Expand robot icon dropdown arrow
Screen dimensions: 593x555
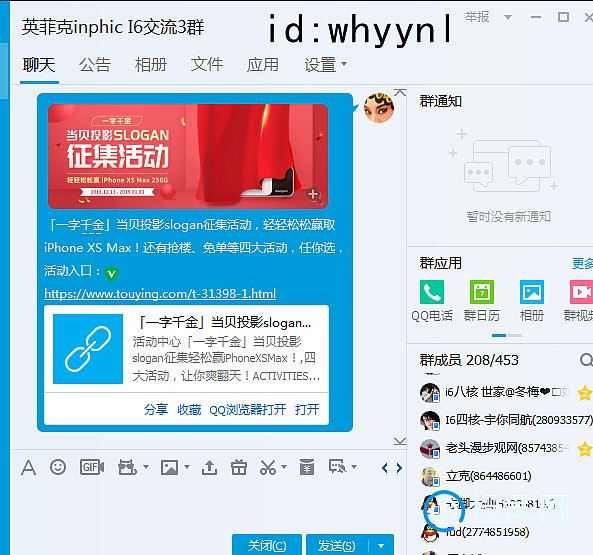click(146, 467)
